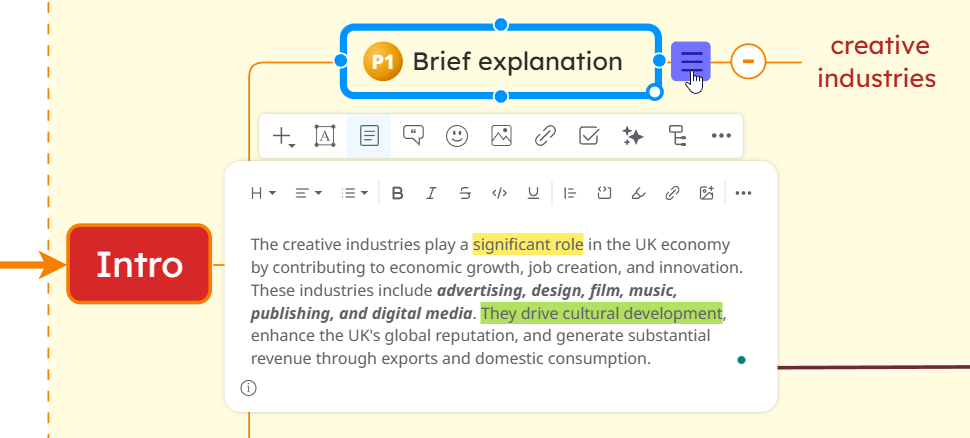Select the Brief explanation topic
The image size is (970, 438).
pos(501,61)
